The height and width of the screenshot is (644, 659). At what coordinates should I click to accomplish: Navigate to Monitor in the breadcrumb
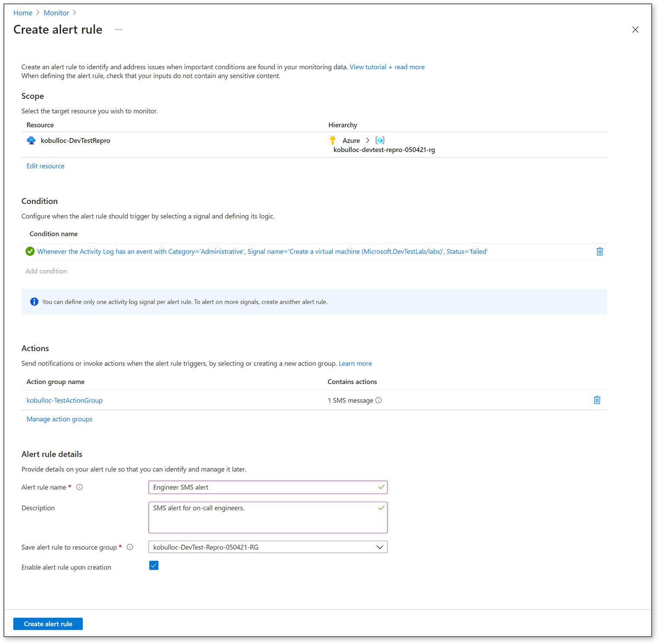56,13
